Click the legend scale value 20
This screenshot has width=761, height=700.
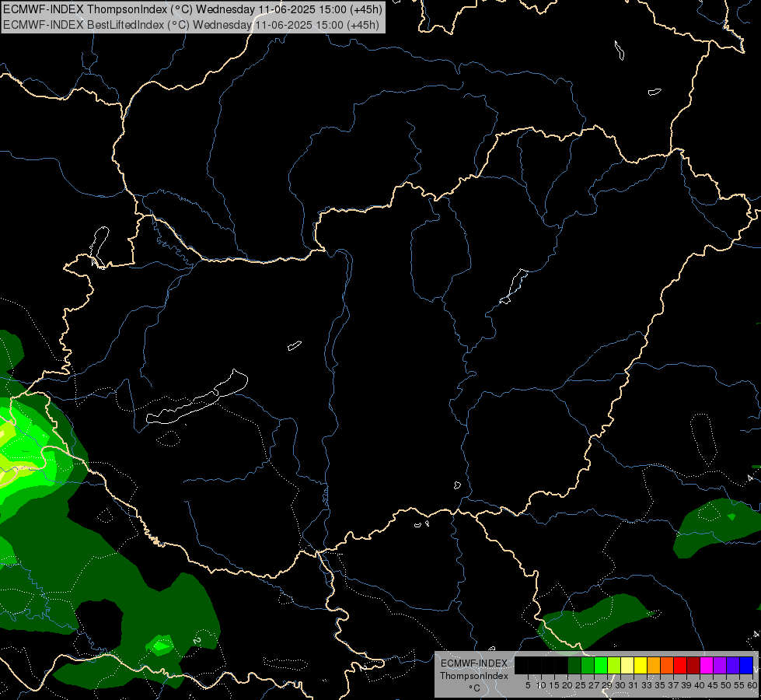pyautogui.click(x=567, y=685)
